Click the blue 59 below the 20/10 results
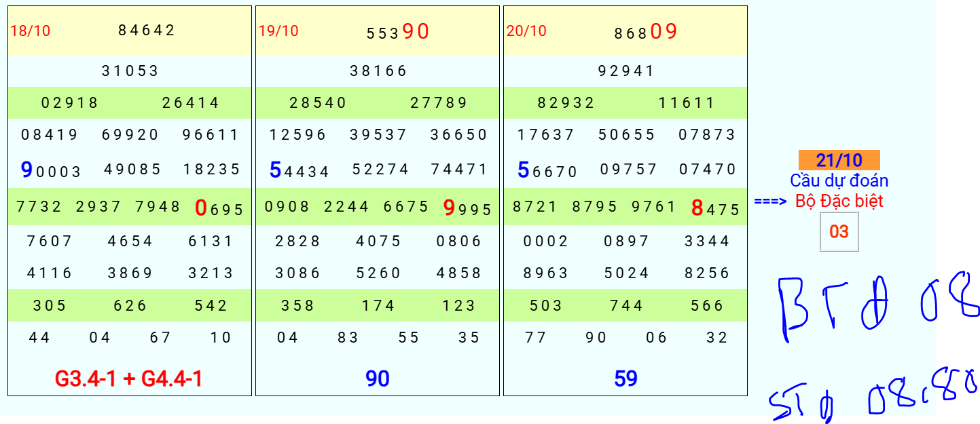980x424 pixels. point(625,379)
